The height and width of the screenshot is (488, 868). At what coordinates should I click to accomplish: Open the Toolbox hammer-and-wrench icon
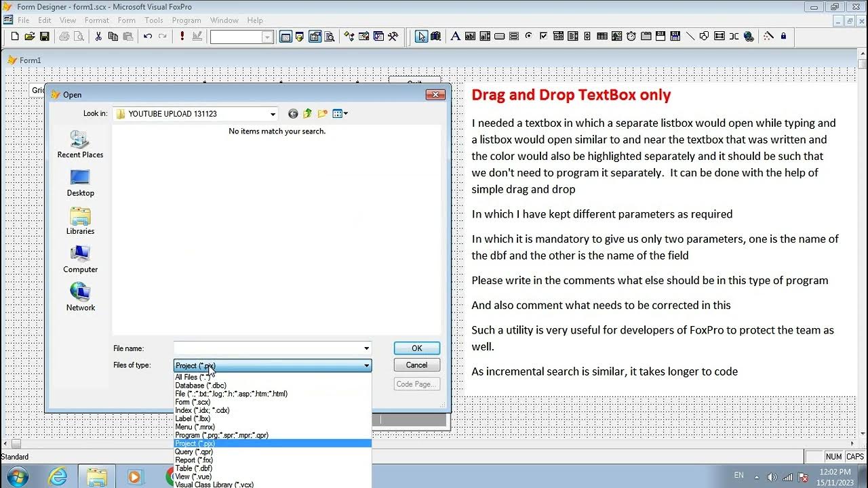[x=393, y=37]
